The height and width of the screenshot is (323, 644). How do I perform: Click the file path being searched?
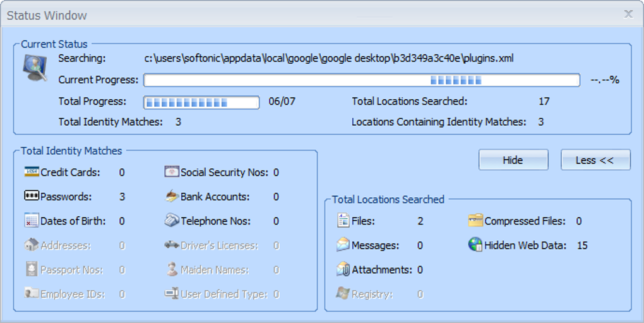pyautogui.click(x=328, y=59)
